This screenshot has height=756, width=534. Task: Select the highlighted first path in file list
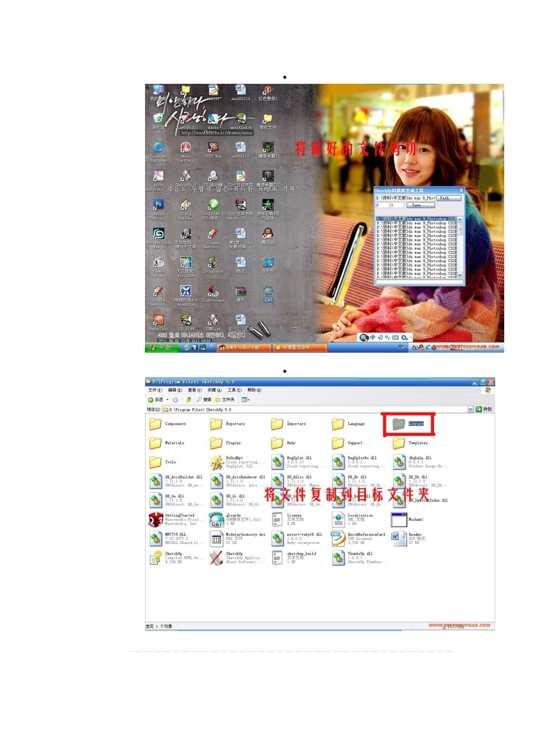pos(416,218)
